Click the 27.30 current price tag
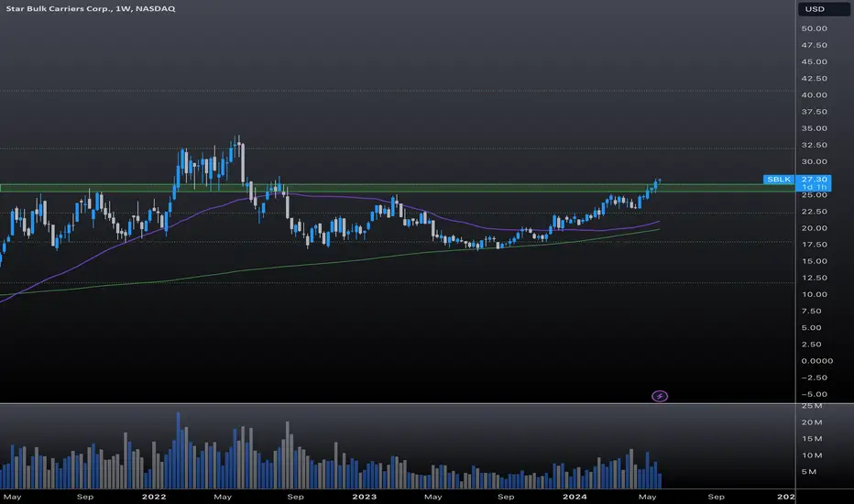This screenshot has height=504, width=854. (x=814, y=180)
